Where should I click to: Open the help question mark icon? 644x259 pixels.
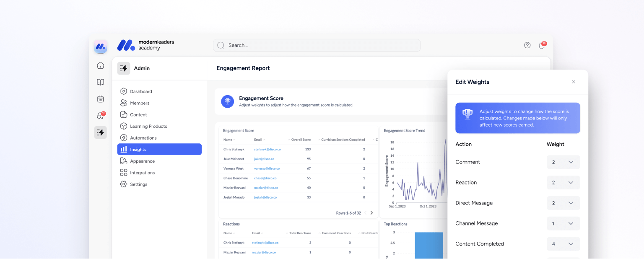pyautogui.click(x=527, y=45)
